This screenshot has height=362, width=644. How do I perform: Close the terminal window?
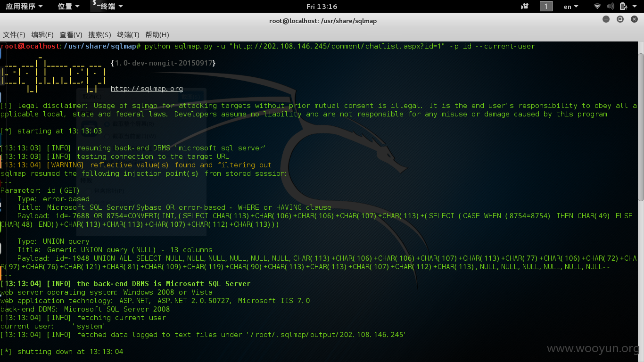pyautogui.click(x=634, y=19)
